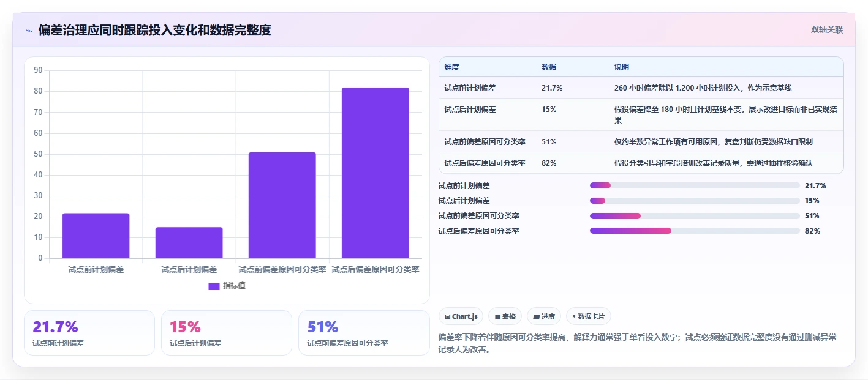Click the 15% cell in the table

(549, 110)
